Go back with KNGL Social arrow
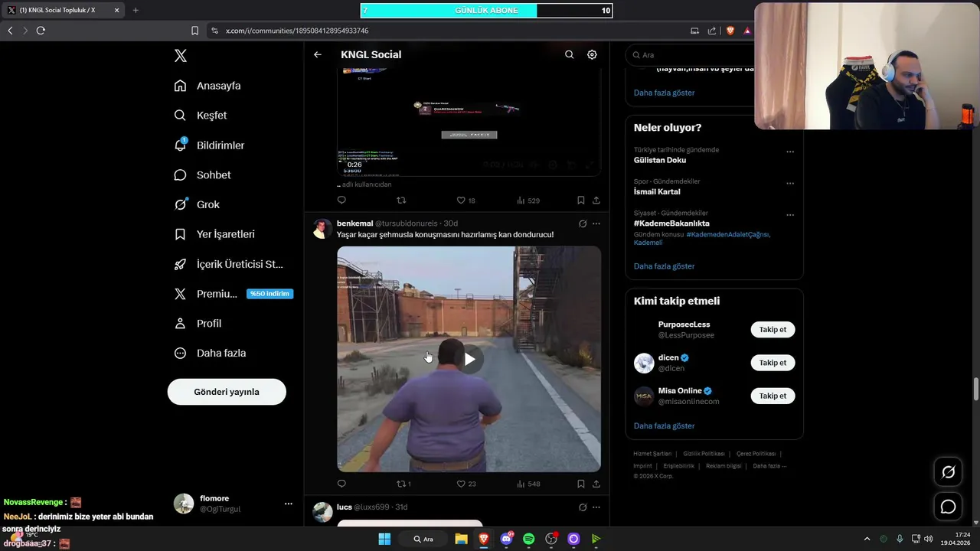The image size is (980, 551). pyautogui.click(x=318, y=55)
